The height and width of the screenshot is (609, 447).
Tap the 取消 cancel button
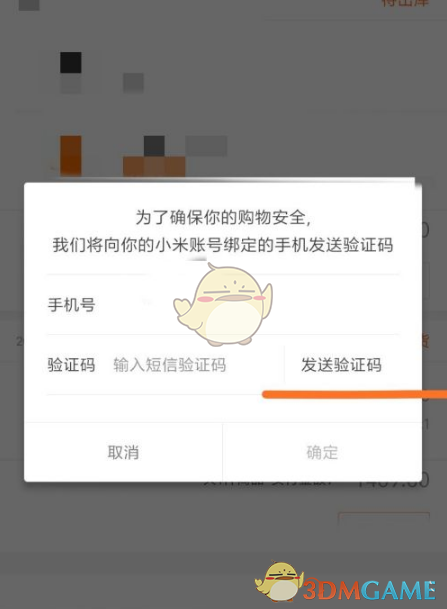click(x=123, y=452)
